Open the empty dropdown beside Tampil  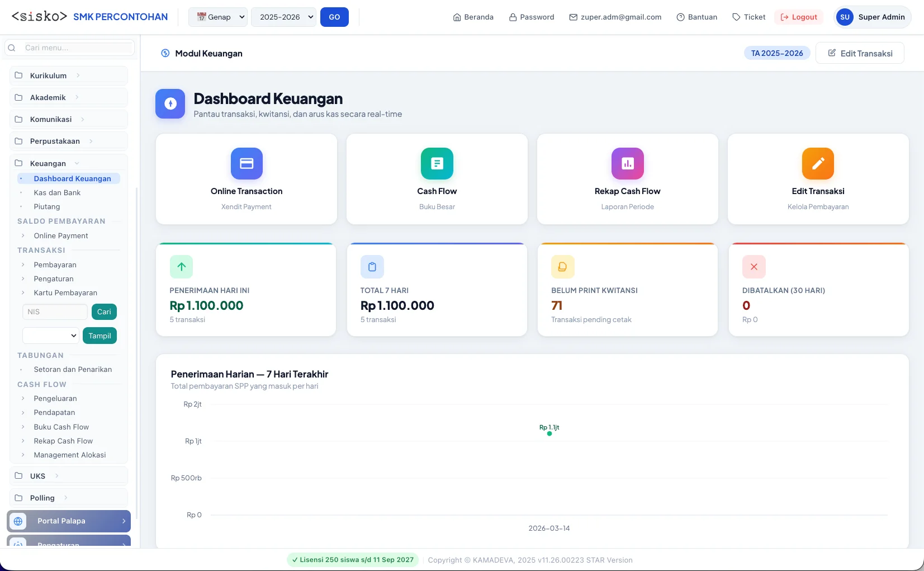pyautogui.click(x=50, y=336)
